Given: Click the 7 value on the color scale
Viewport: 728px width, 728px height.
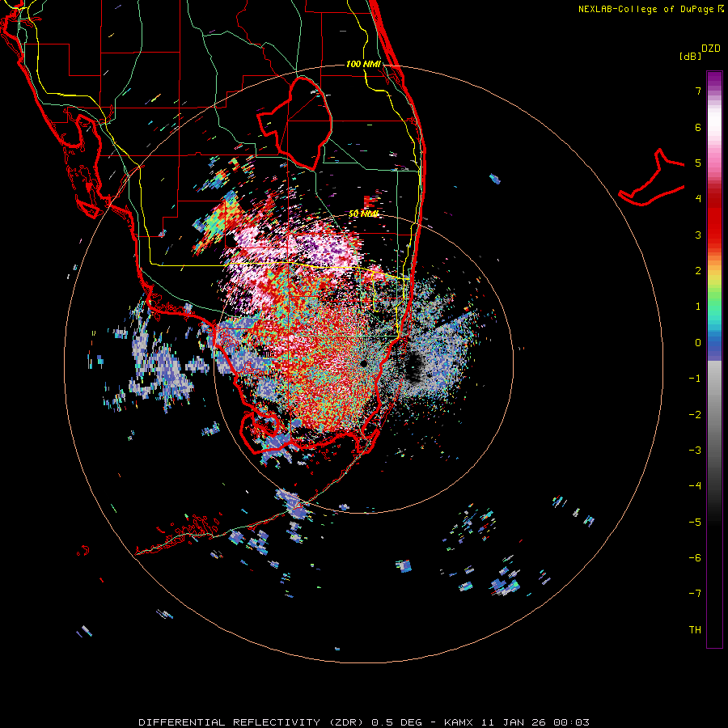Looking at the screenshot, I should click(x=698, y=91).
